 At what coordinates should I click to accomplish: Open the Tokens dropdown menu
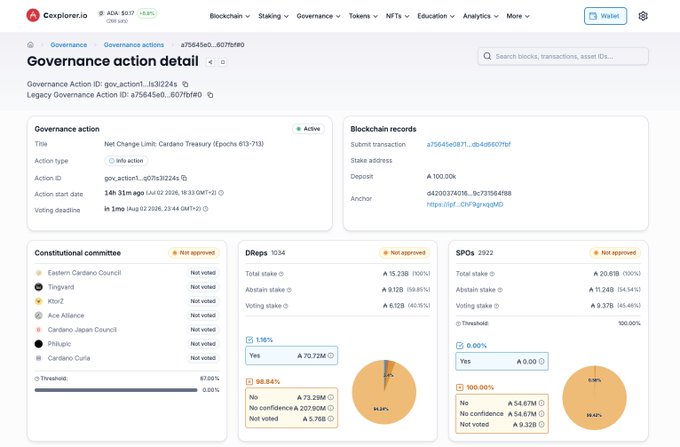tap(363, 16)
